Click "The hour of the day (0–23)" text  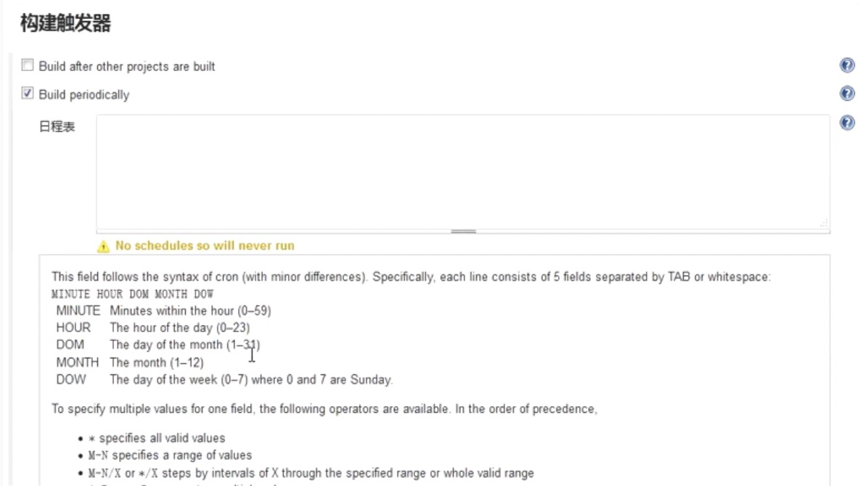(179, 328)
